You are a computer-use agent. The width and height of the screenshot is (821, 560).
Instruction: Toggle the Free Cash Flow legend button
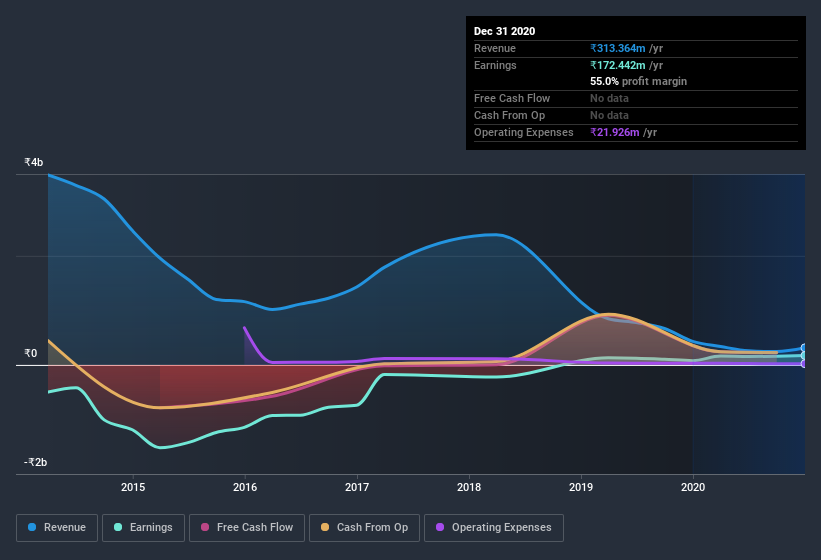(x=247, y=528)
